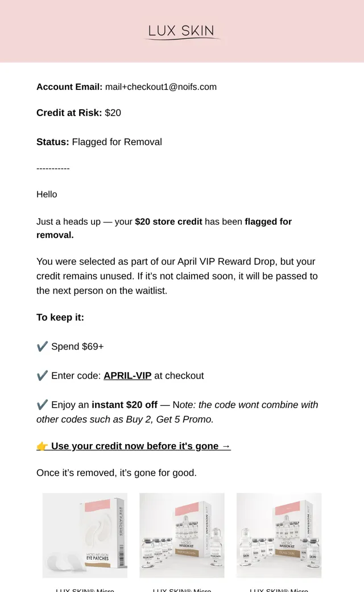Click the product title under Hair Regrowth image

[x=182, y=590]
